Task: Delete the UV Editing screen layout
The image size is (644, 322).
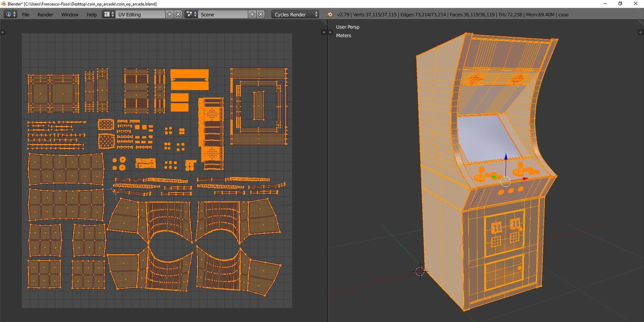Action: [178, 14]
